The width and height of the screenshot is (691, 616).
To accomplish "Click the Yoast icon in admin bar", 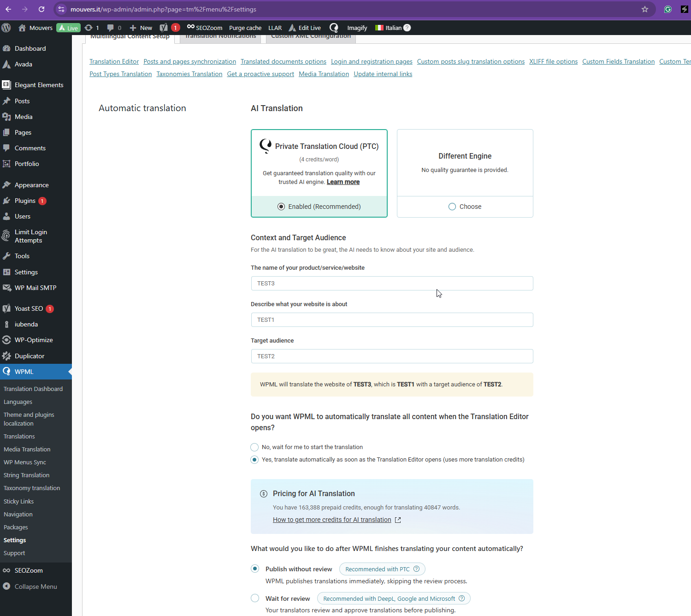I will [164, 28].
